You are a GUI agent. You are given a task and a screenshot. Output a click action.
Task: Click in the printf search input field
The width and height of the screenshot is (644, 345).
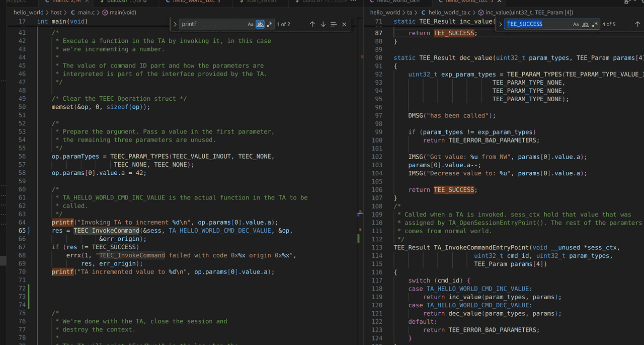point(211,24)
